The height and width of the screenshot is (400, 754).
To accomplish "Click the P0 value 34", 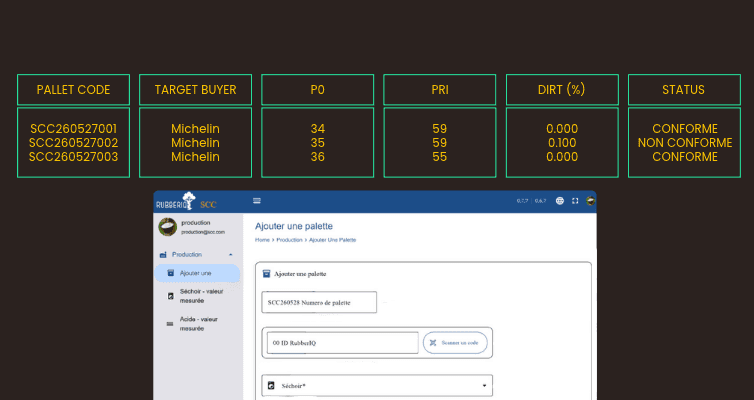I will click(317, 129).
